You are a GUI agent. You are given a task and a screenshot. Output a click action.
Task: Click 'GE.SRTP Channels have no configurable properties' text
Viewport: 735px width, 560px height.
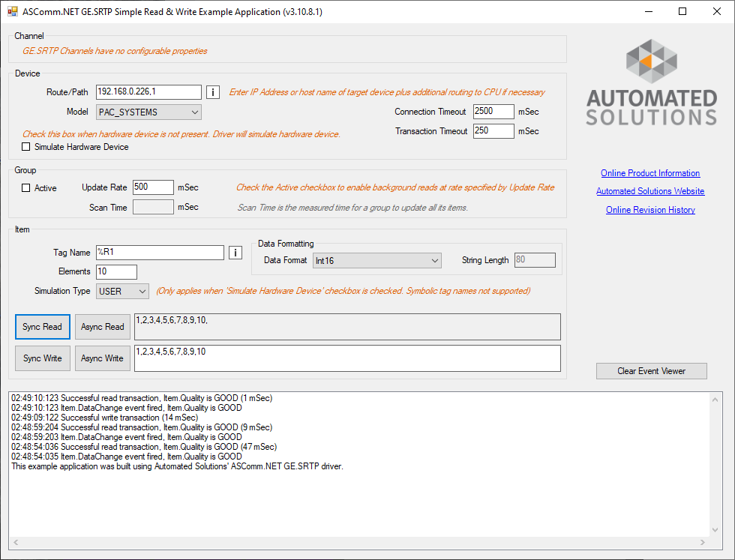[115, 51]
